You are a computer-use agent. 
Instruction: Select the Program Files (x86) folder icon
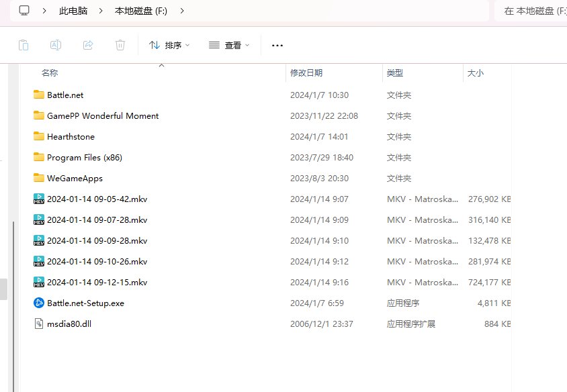click(39, 157)
